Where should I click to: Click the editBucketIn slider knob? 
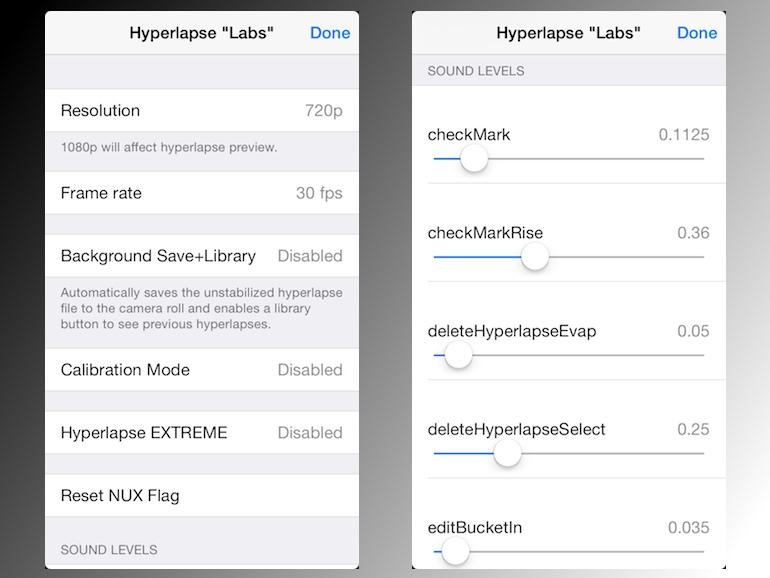455,551
